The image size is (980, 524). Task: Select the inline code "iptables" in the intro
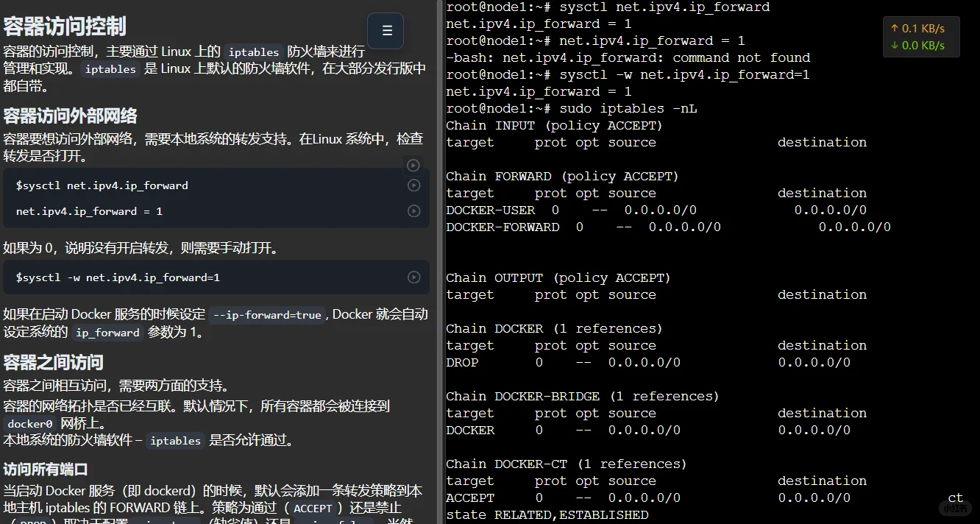(x=253, y=52)
